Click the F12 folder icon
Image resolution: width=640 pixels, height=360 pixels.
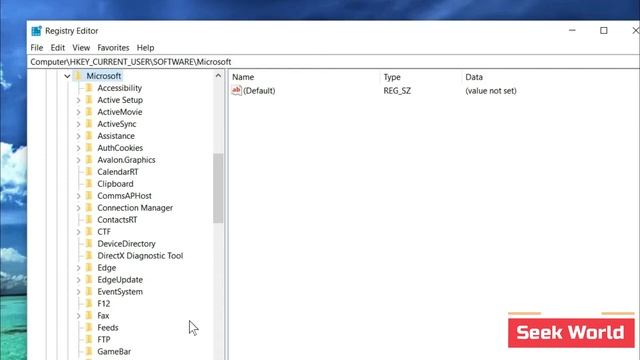pyautogui.click(x=89, y=303)
